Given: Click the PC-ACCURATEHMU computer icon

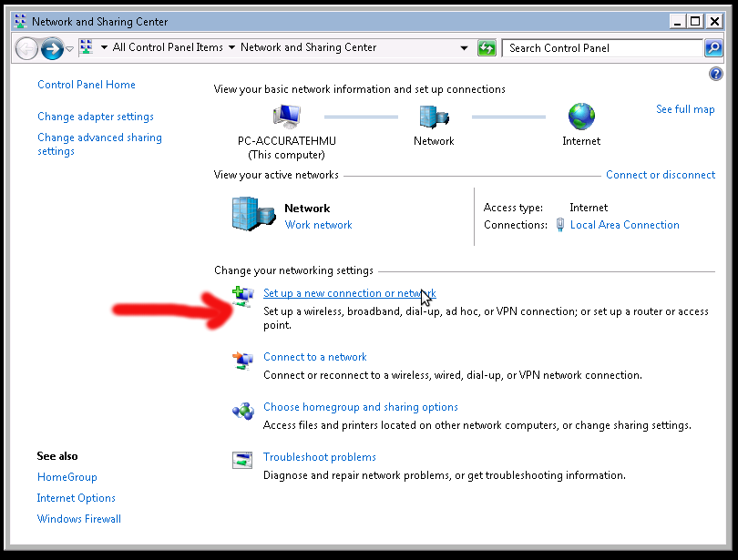Looking at the screenshot, I should coord(287,116).
